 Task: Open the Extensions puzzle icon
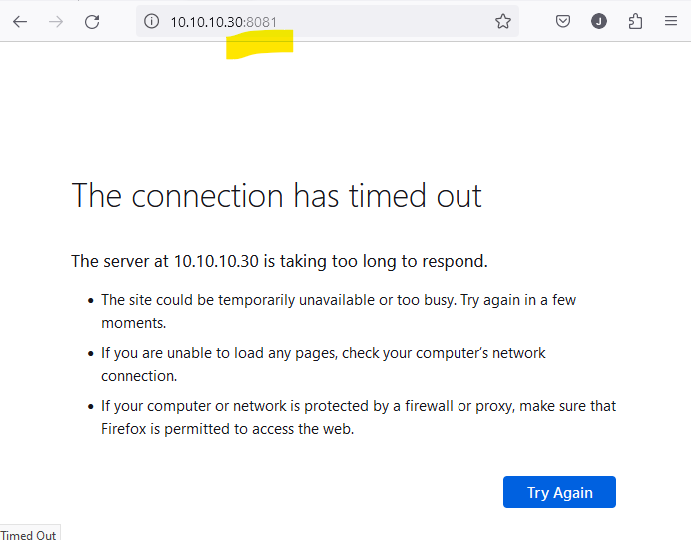[x=635, y=22]
